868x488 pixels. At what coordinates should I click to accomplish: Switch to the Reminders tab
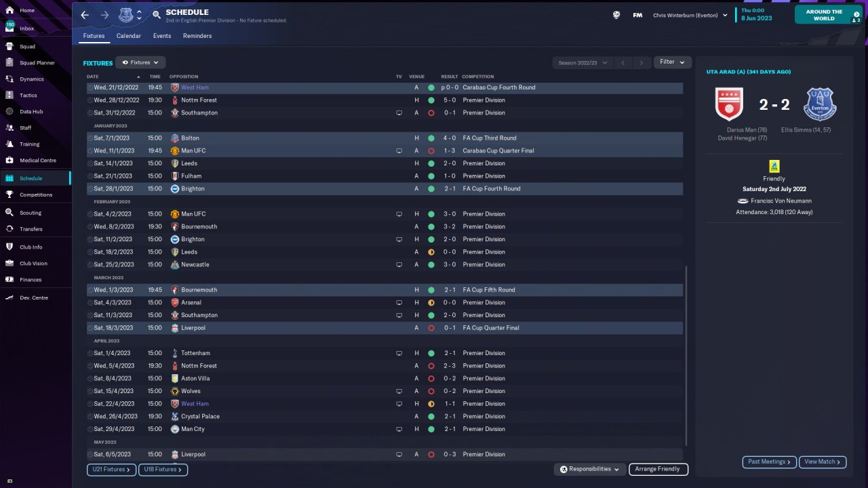[x=197, y=36]
